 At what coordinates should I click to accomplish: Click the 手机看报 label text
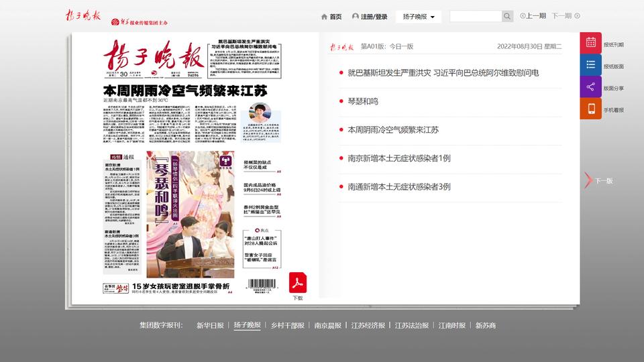tap(614, 110)
